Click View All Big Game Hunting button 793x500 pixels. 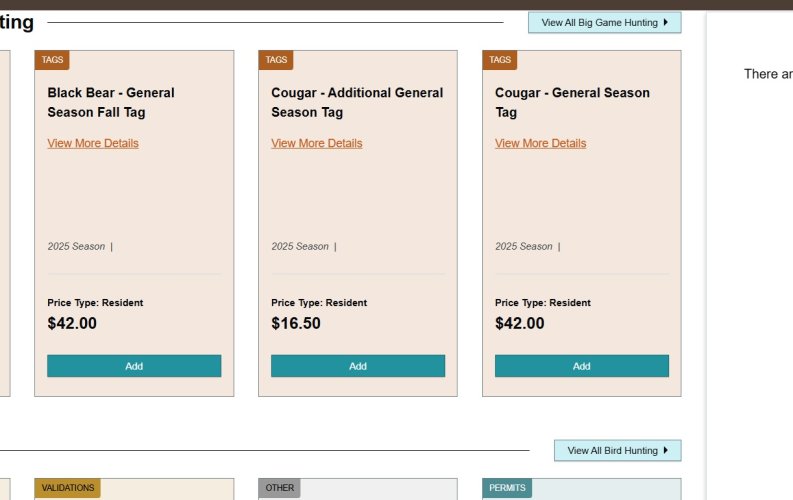tap(604, 22)
